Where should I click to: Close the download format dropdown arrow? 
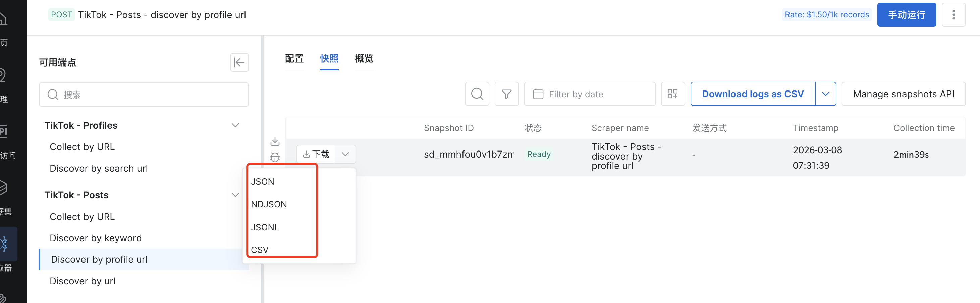tap(345, 154)
